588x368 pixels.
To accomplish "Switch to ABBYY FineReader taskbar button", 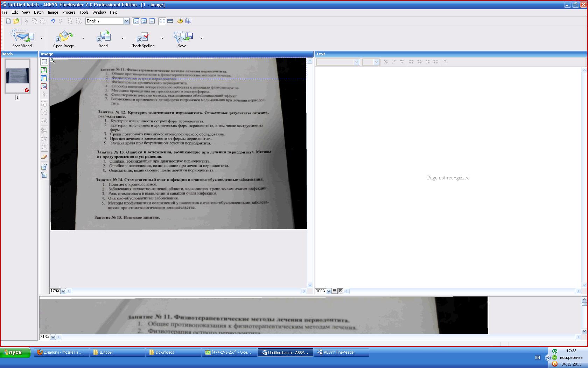I will (x=341, y=353).
